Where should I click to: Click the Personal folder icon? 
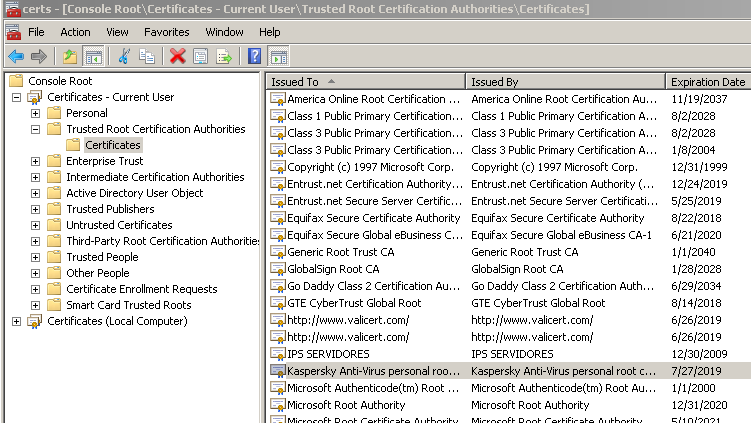54,113
